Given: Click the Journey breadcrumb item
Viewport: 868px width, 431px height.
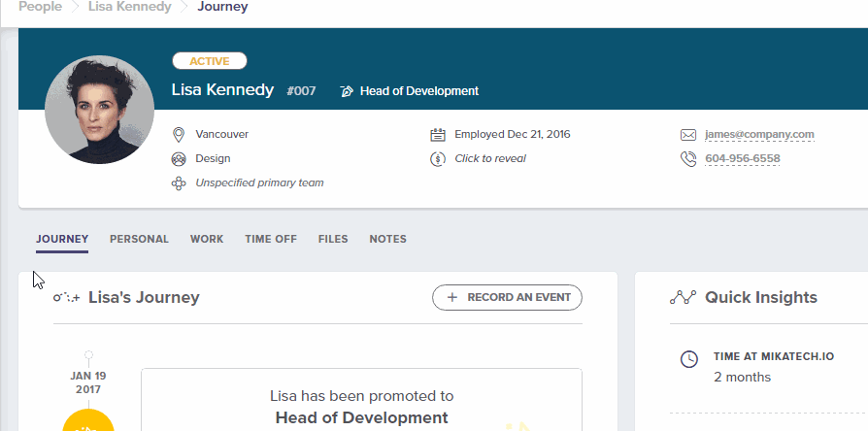Looking at the screenshot, I should [222, 7].
